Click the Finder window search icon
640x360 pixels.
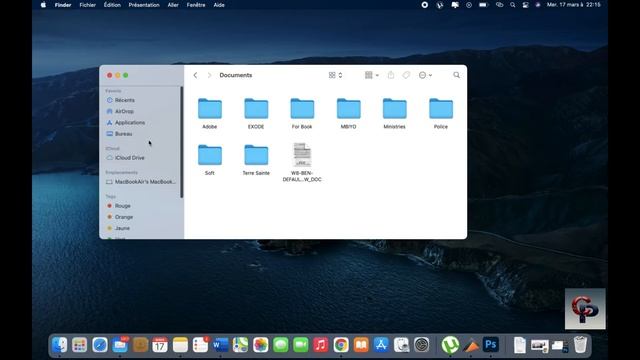click(456, 75)
